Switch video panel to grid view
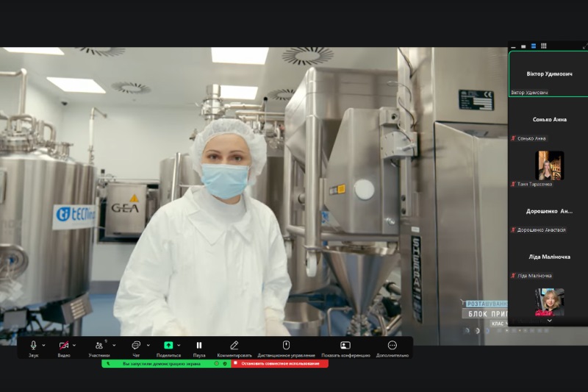The height and width of the screenshot is (392, 588). pos(544,46)
